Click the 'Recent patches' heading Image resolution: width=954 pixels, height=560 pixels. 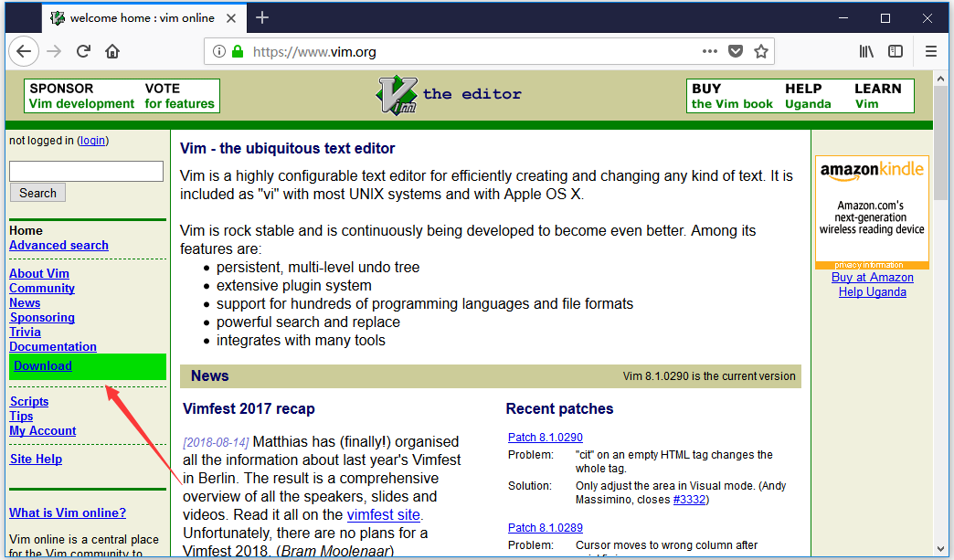click(560, 408)
